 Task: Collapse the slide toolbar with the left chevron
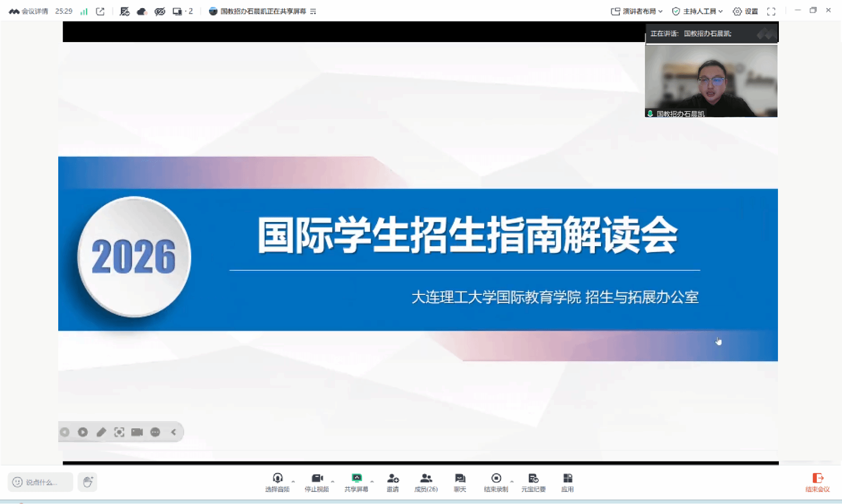click(x=174, y=432)
